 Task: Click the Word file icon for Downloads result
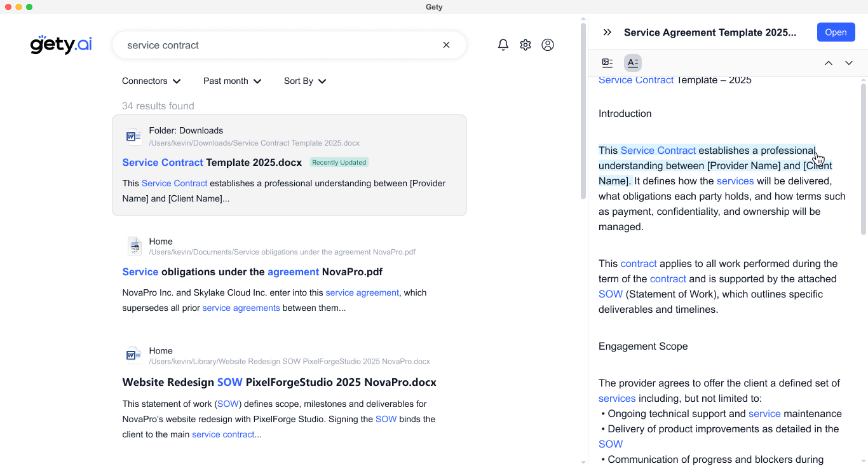[133, 136]
